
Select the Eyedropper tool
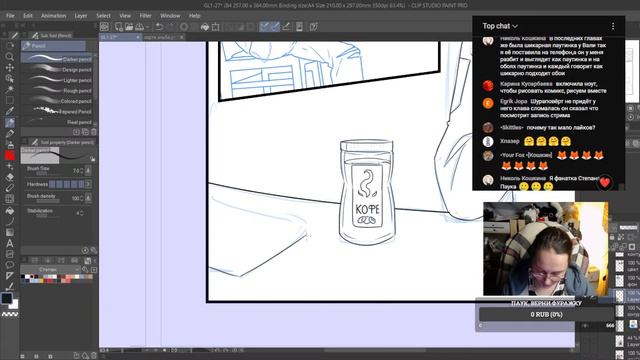point(10,111)
